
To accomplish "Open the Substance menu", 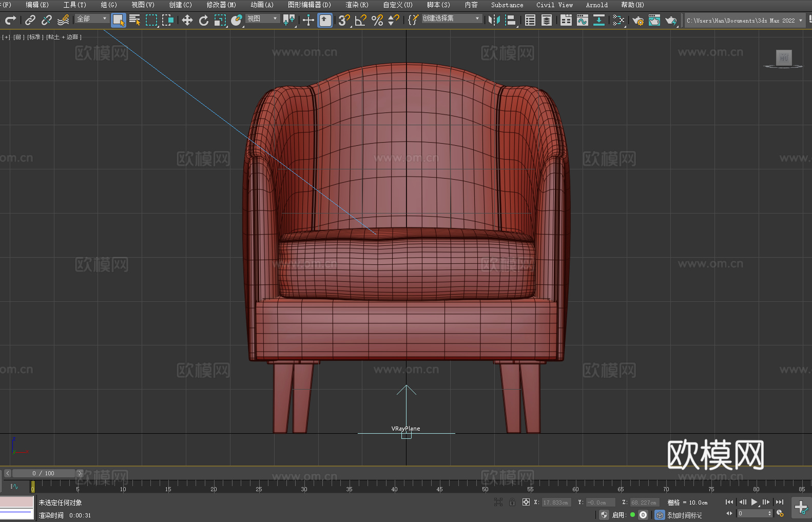I will point(507,5).
